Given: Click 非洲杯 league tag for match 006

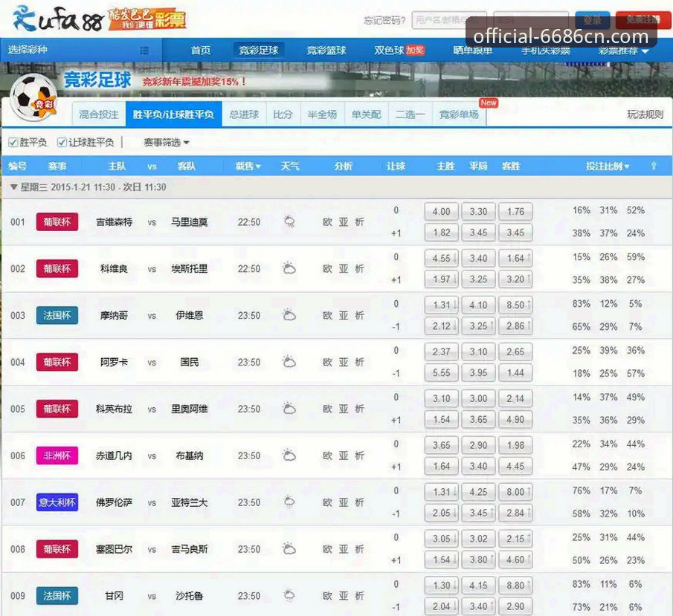Looking at the screenshot, I should 57,455.
